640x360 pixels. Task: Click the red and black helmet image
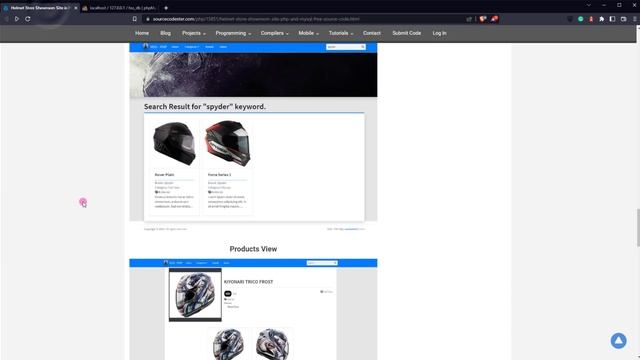228,144
